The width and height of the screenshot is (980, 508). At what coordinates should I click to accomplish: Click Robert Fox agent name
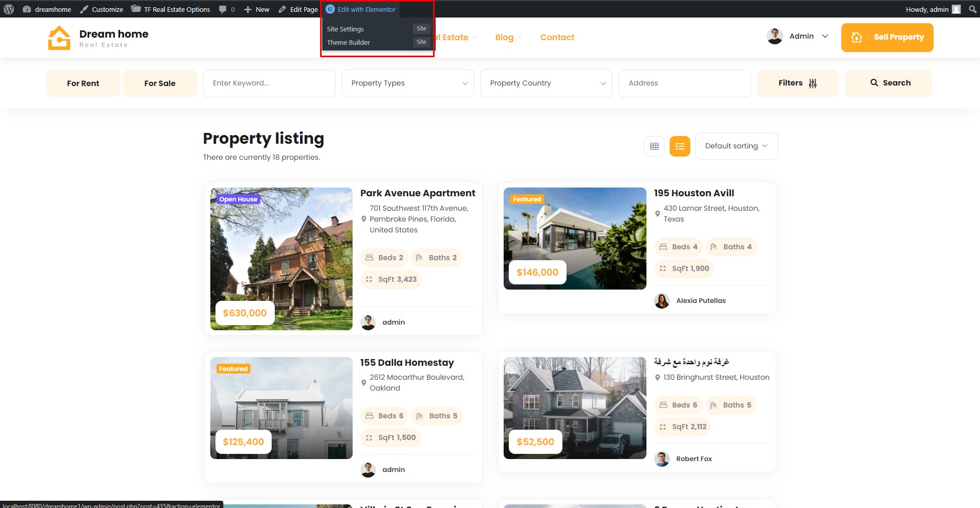(694, 459)
